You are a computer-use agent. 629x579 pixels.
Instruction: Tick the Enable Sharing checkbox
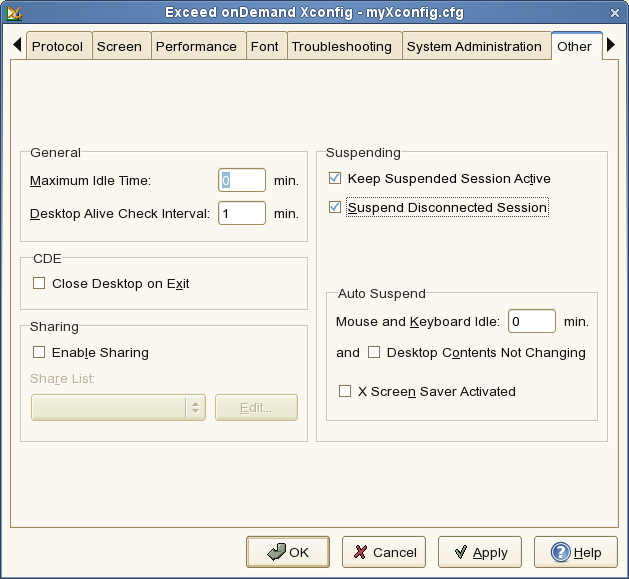coord(39,352)
